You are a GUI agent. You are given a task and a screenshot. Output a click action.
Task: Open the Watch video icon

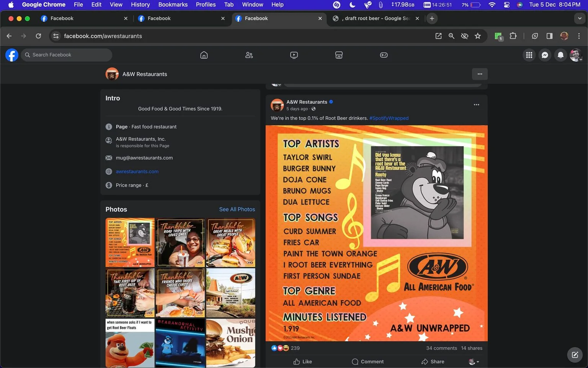click(294, 55)
